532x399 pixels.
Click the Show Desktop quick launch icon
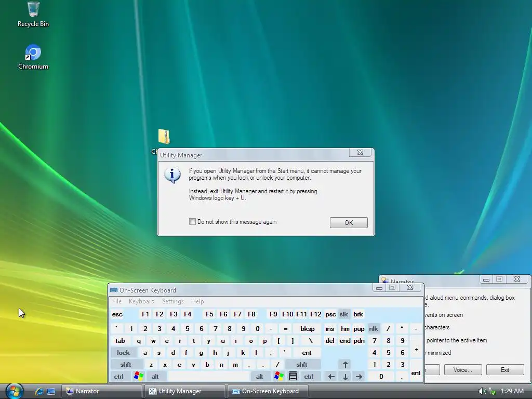pyautogui.click(x=51, y=391)
